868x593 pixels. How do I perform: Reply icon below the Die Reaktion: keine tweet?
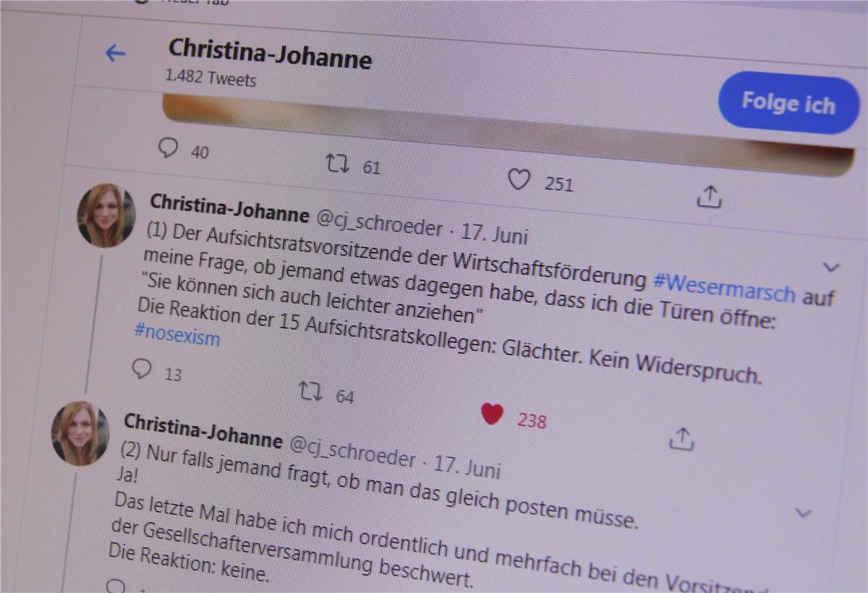115,586
